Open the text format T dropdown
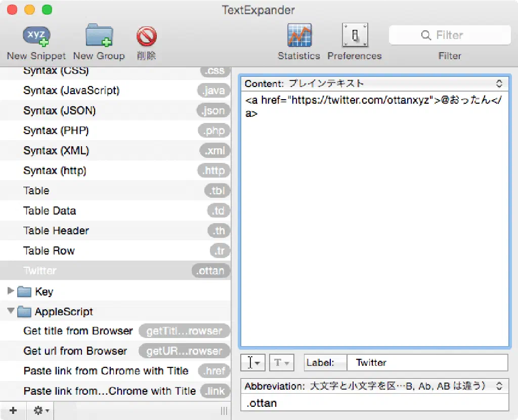This screenshot has width=518, height=420. pos(281,363)
